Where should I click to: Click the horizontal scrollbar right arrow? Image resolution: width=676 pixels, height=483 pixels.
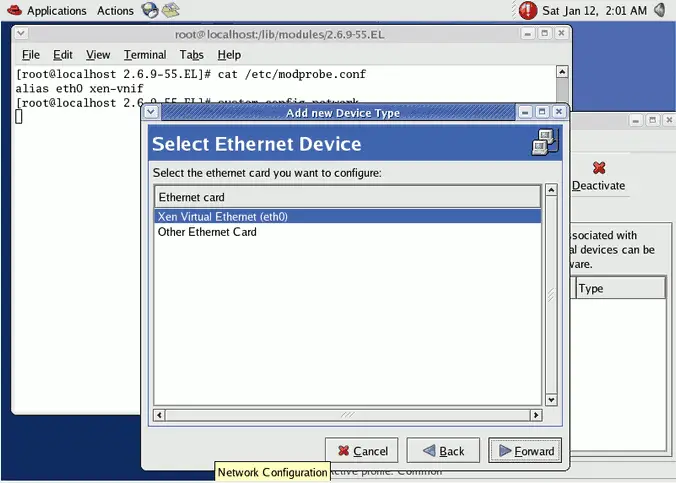coord(537,414)
